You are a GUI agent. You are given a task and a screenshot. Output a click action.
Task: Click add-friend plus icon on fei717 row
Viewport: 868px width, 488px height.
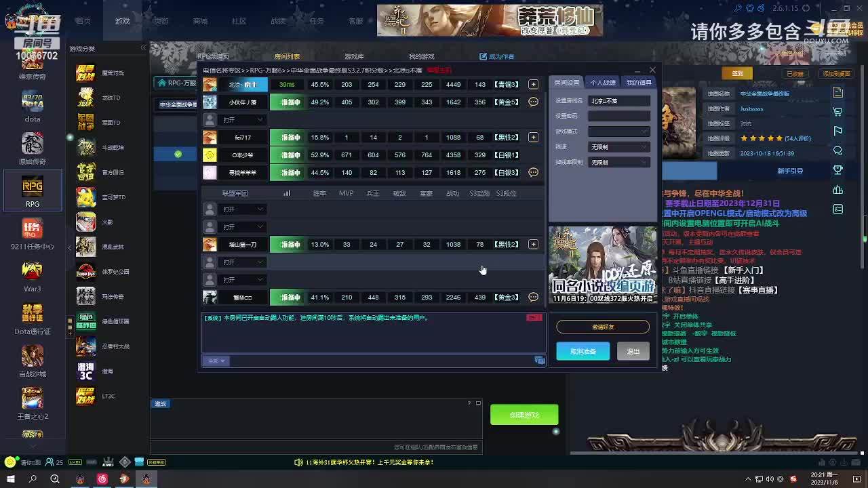(533, 138)
